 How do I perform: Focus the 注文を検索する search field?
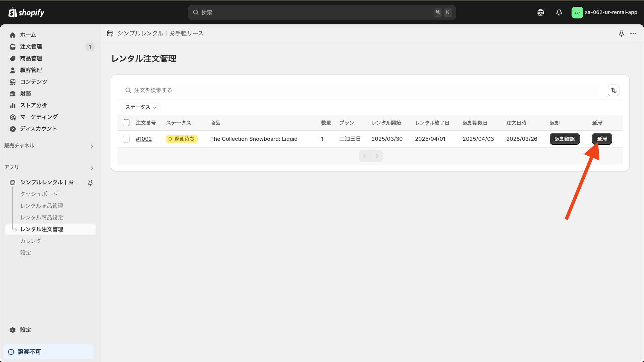point(362,90)
